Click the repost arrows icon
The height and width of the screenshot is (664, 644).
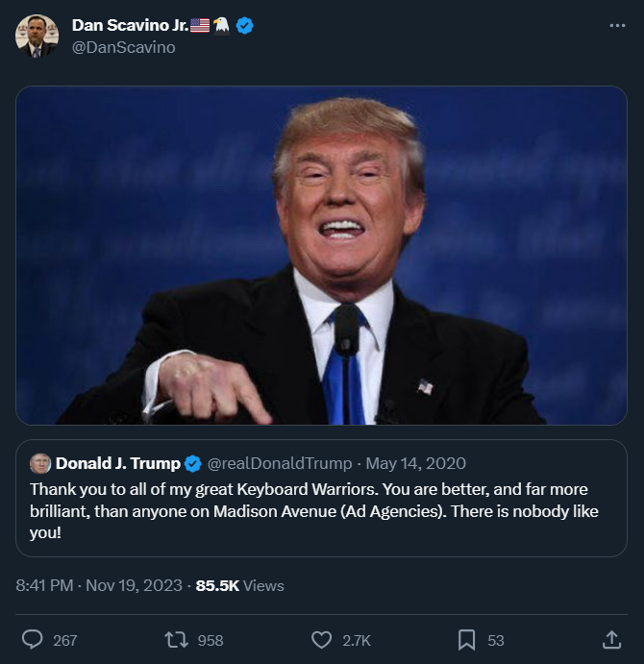[x=176, y=640]
